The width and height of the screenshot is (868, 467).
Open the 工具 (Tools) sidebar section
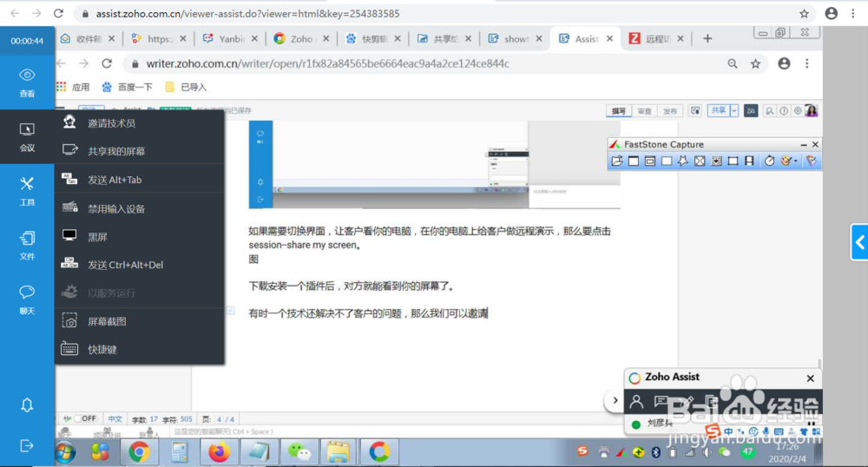point(27,191)
